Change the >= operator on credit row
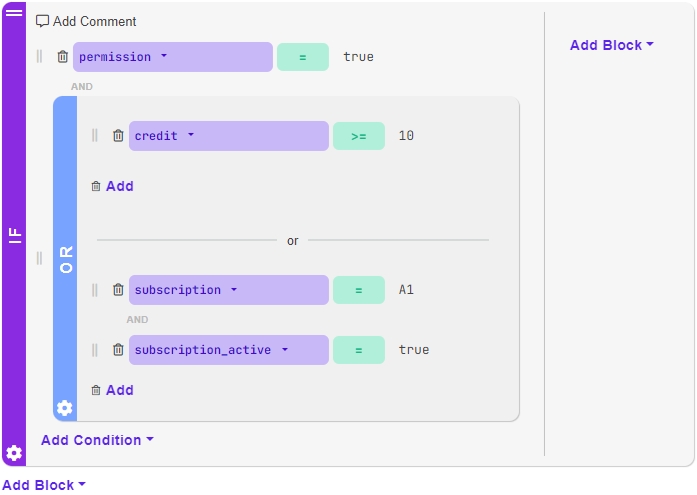Viewport: 697px width, 495px height. click(x=359, y=136)
